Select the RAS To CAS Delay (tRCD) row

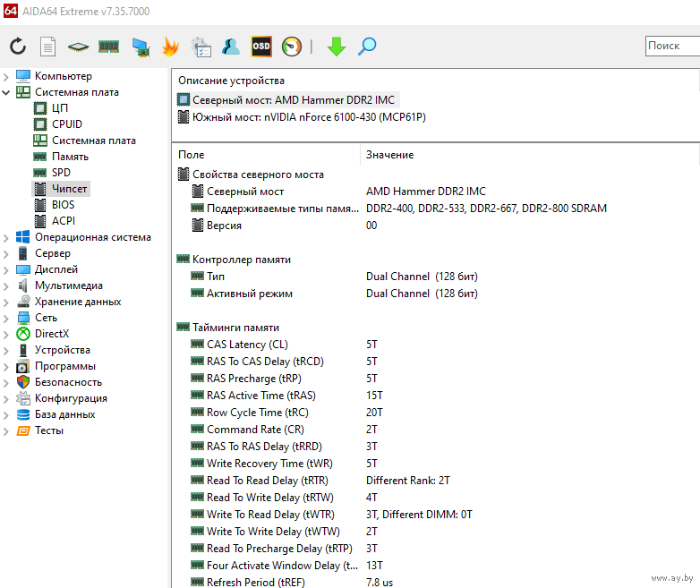(x=265, y=362)
